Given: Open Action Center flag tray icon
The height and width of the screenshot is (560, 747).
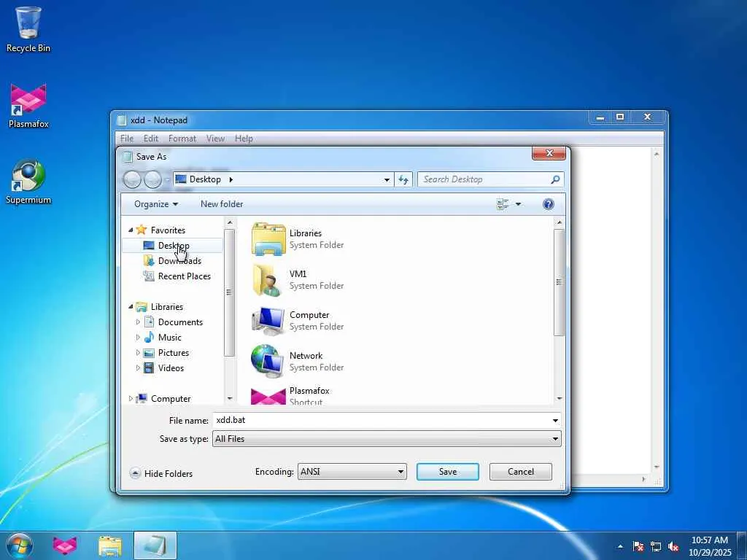Looking at the screenshot, I should [638, 546].
